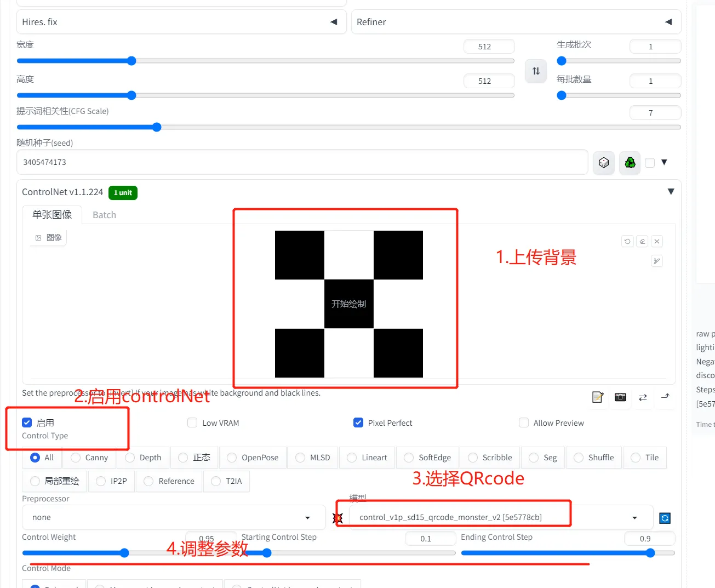Select the 正态 normal control type
Screen dimensions: 715x588
[194, 458]
